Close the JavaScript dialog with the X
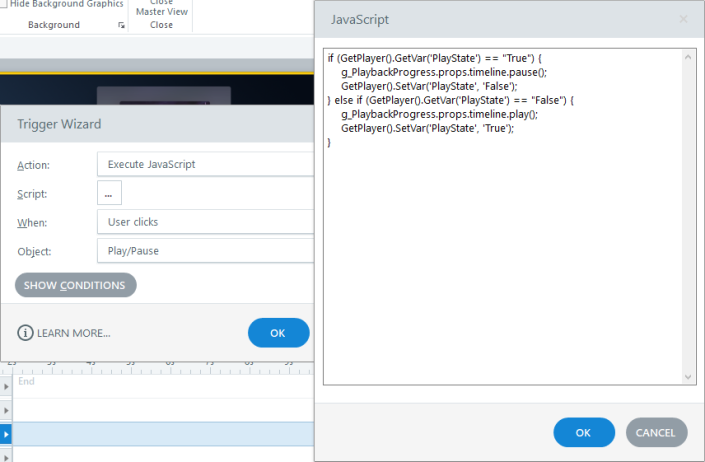The height and width of the screenshot is (462, 705). (x=683, y=19)
